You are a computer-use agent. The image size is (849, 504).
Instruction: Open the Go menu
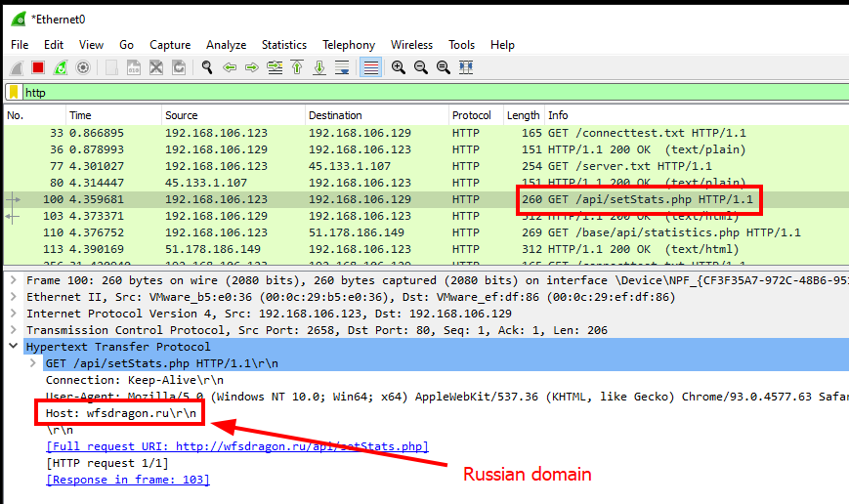click(126, 45)
